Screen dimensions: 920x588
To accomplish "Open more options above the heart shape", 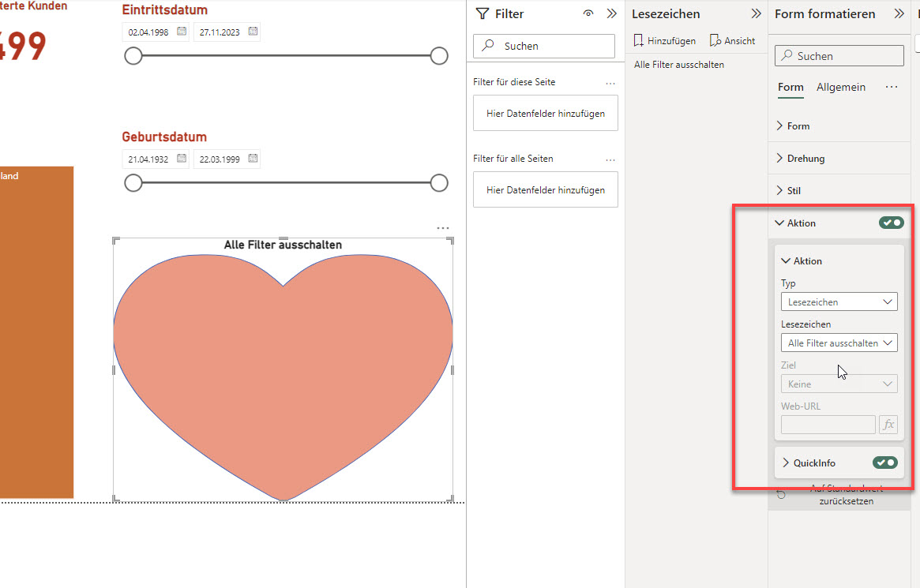I will 442,229.
